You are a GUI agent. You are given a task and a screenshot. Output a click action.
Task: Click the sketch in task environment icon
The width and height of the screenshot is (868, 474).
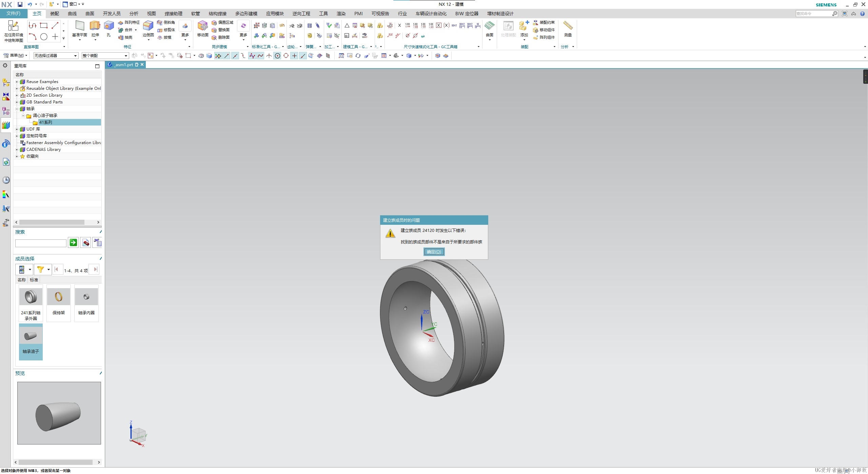click(x=13, y=26)
